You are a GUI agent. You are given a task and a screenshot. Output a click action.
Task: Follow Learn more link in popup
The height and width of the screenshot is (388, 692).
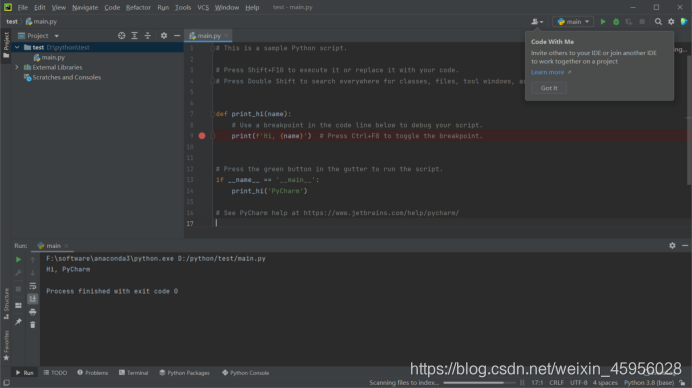point(547,72)
